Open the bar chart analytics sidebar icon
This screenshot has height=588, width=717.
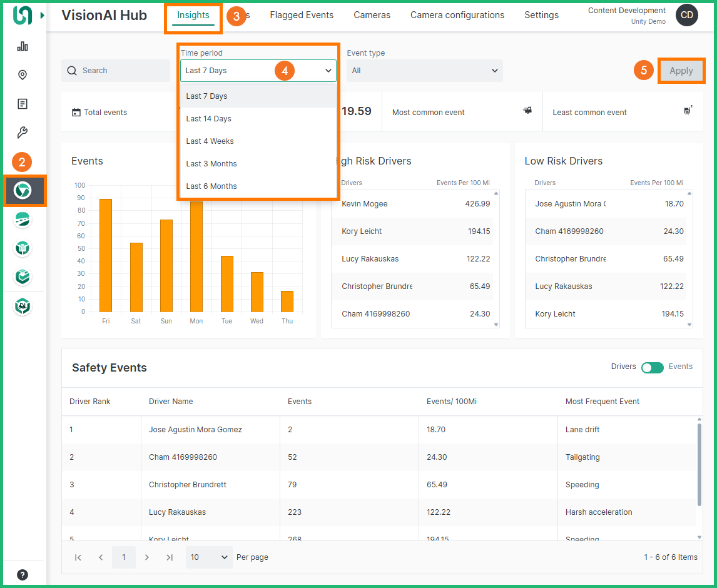(23, 46)
